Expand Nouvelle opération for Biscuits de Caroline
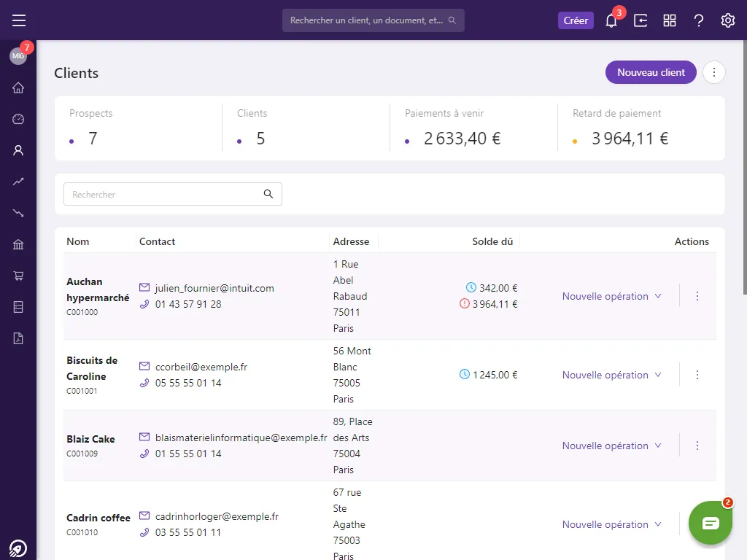The width and height of the screenshot is (747, 560). 612,375
